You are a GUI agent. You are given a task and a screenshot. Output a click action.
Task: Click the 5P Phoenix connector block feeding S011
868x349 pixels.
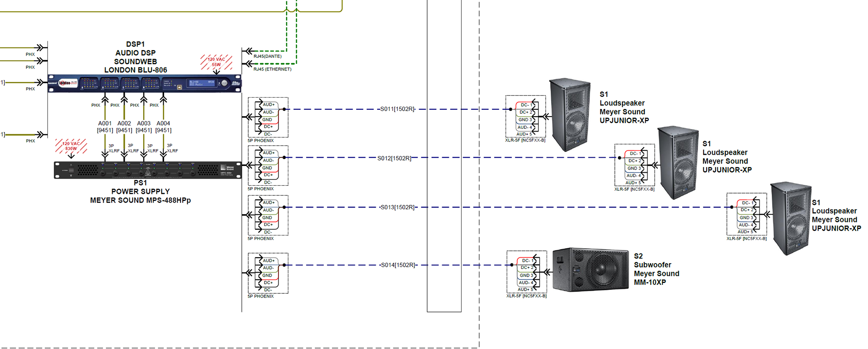pos(268,117)
